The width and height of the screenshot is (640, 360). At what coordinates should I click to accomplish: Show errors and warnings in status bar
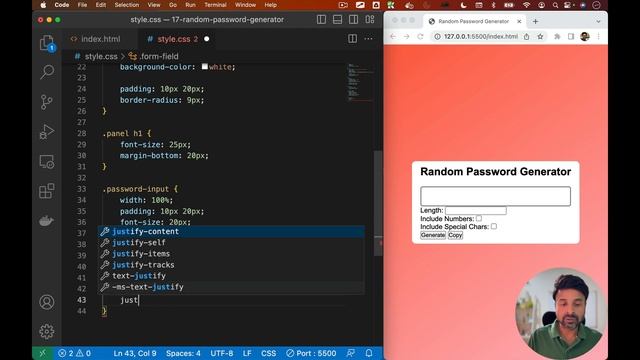point(74,353)
